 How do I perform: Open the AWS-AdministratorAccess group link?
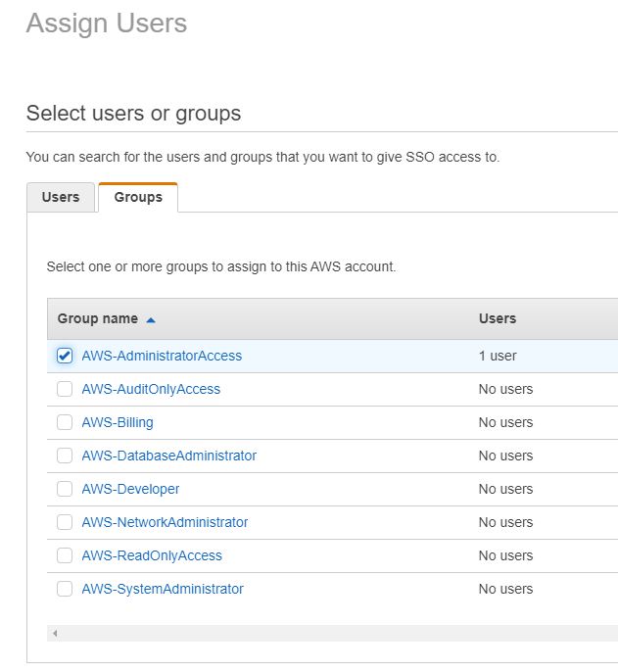tap(162, 356)
